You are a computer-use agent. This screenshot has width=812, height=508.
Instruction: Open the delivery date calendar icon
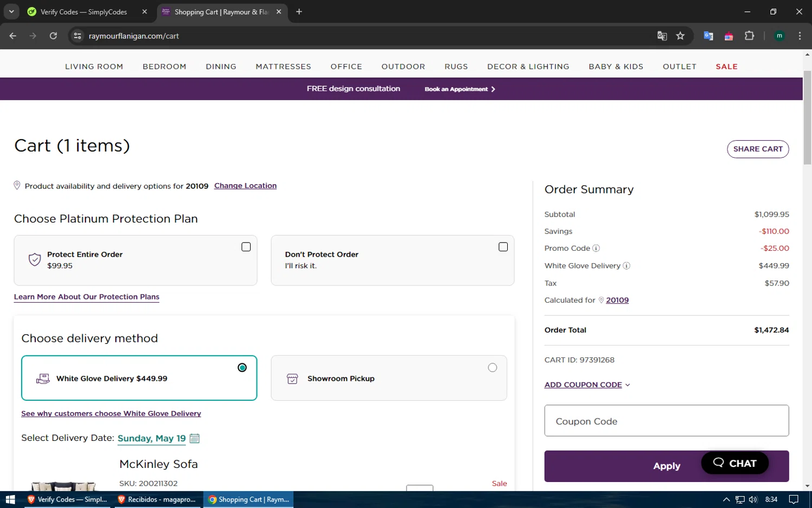195,438
